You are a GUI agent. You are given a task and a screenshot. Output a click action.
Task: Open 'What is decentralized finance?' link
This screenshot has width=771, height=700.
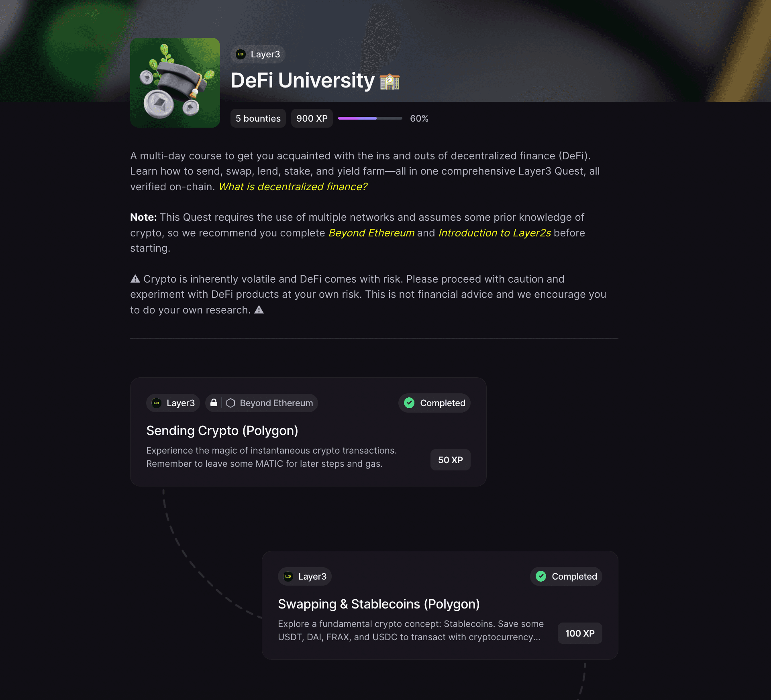pos(293,187)
